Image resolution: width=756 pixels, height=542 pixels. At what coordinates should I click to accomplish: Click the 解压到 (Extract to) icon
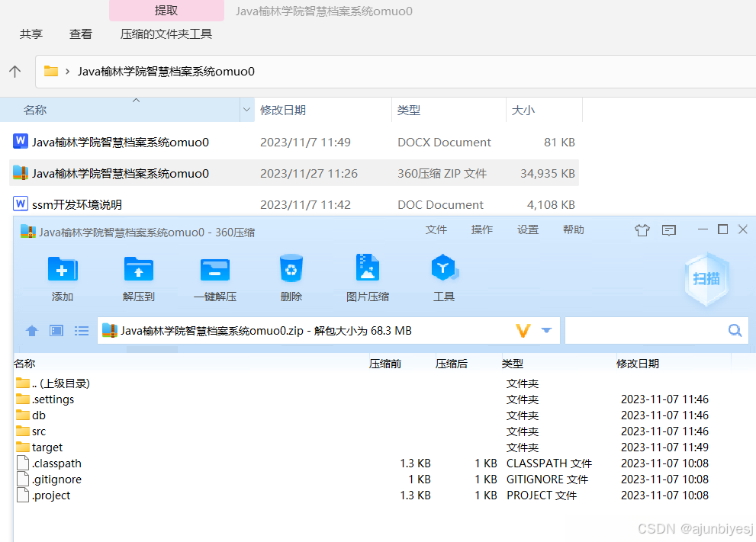point(139,269)
